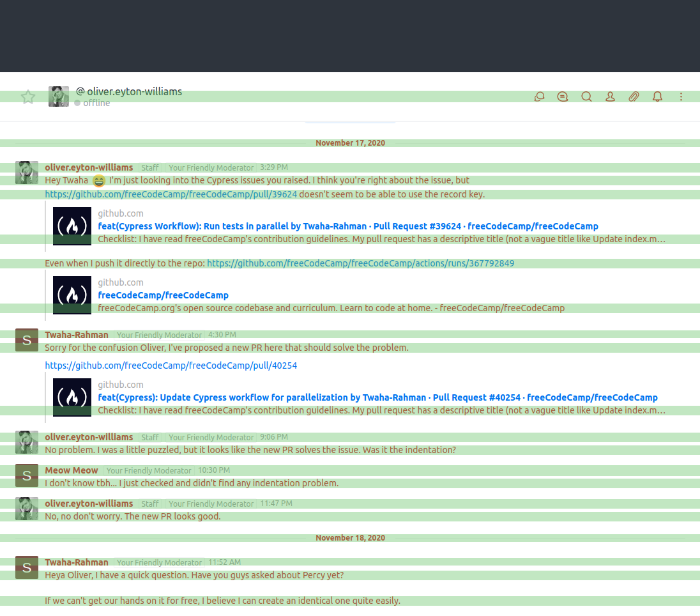Open the header kebab menu
Screen dimensions: 700x616
(x=681, y=96)
